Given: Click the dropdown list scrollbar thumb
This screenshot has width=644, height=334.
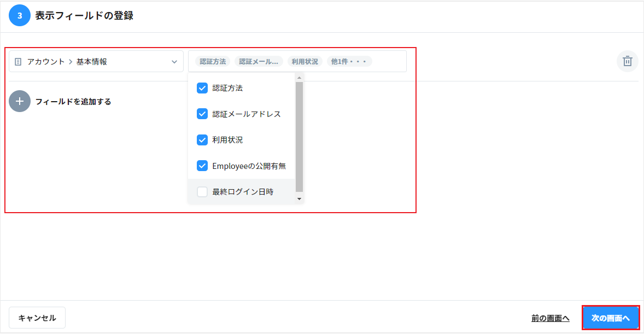Looking at the screenshot, I should (x=299, y=137).
